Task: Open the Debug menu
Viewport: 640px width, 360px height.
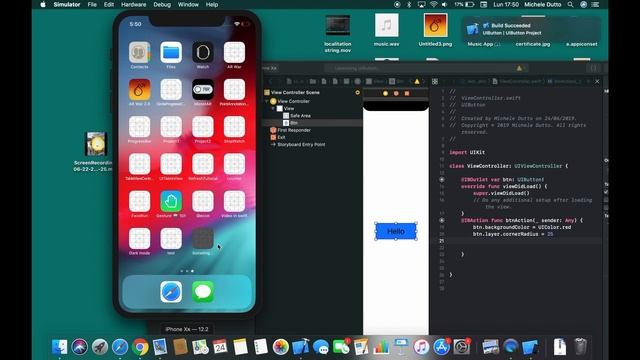Action: pyautogui.click(x=162, y=4)
